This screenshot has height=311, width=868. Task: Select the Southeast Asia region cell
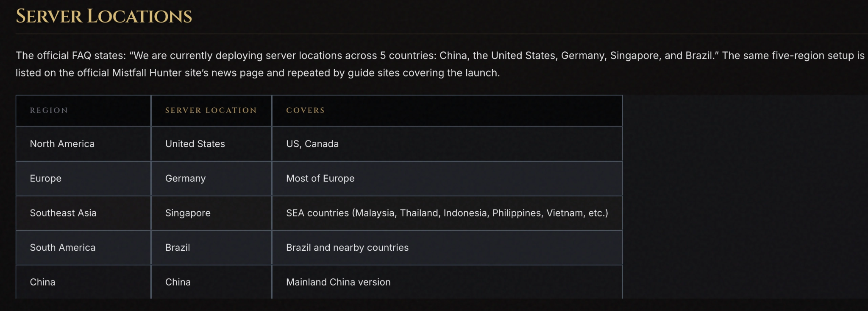[83, 213]
